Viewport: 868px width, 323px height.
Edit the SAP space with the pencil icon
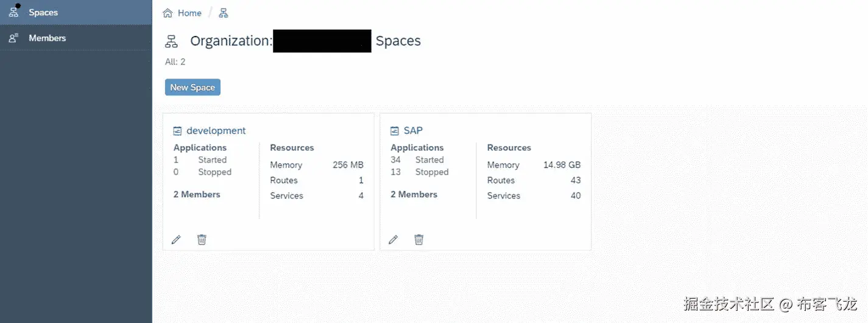(393, 240)
